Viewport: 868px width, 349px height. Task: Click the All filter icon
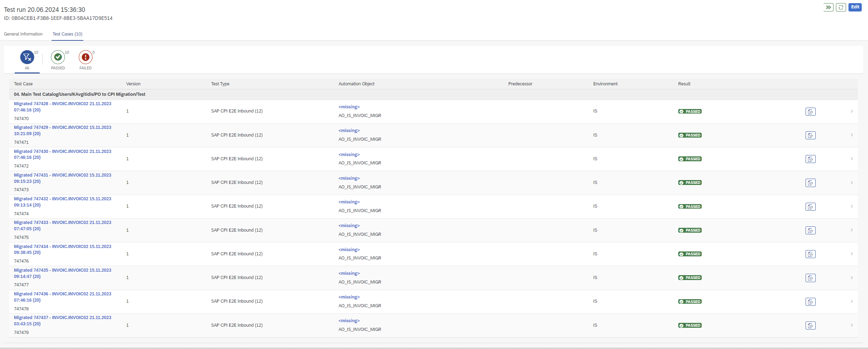27,57
